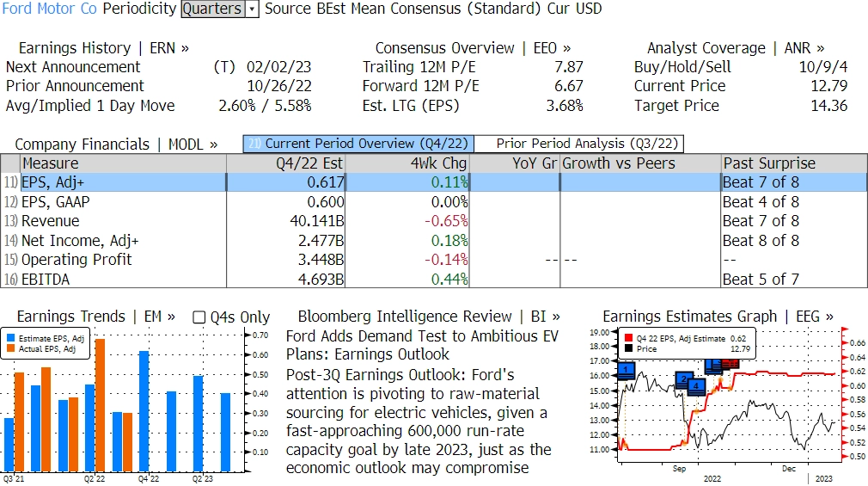Open Company Financials MODL section
Image resolution: width=868 pixels, height=486 pixels.
click(116, 145)
